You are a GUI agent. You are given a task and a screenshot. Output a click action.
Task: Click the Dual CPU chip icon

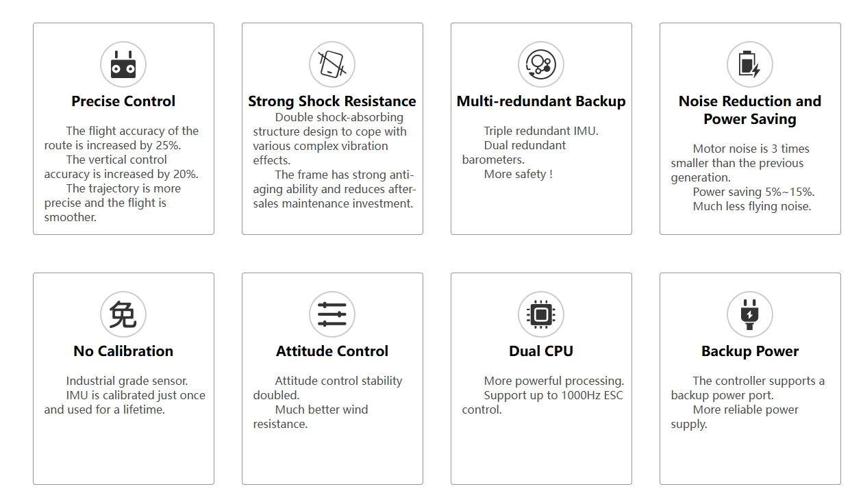[x=541, y=315]
